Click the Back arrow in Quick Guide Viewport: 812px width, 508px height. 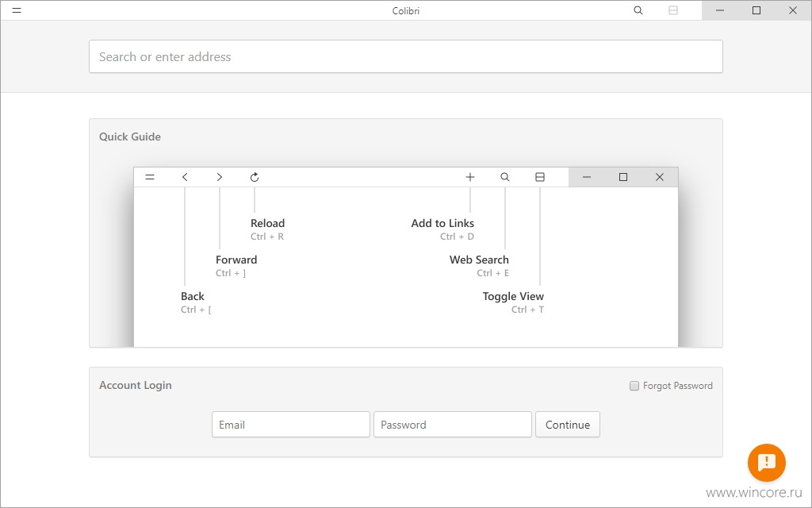tap(185, 177)
